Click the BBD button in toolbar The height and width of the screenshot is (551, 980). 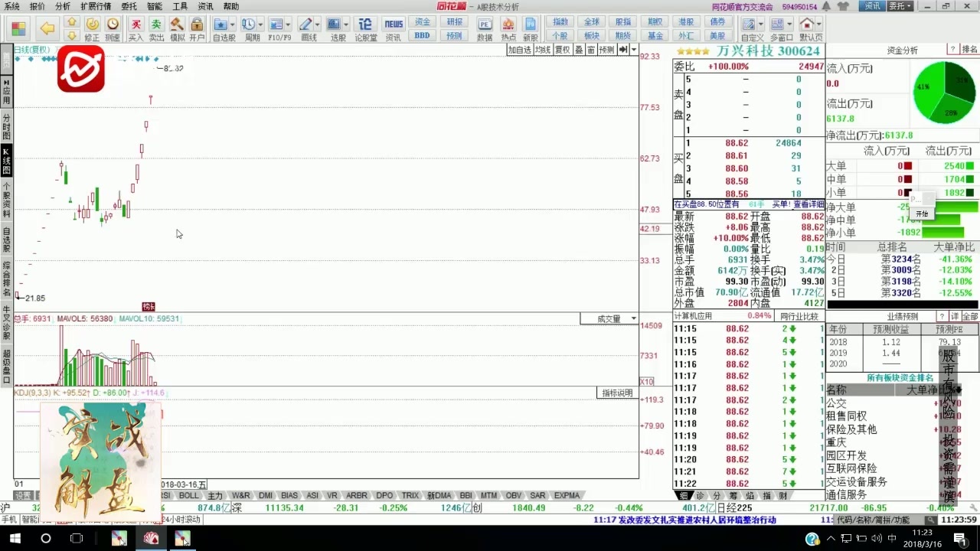point(422,35)
